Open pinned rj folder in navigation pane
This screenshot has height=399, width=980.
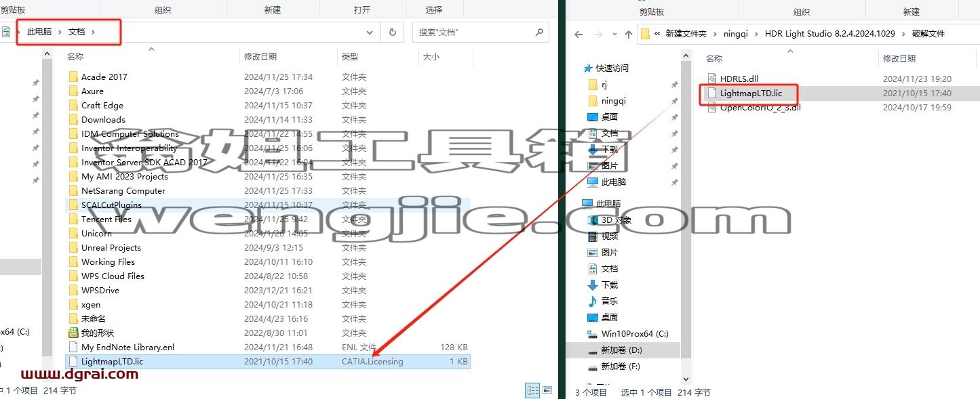604,85
